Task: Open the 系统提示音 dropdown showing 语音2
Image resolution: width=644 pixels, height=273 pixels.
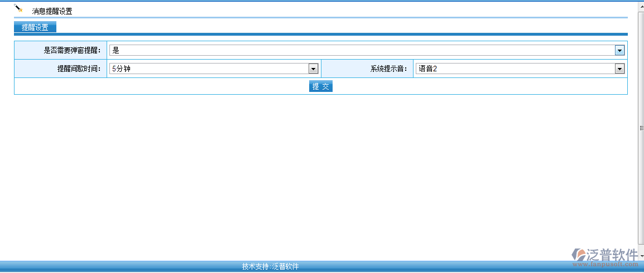Action: point(520,69)
